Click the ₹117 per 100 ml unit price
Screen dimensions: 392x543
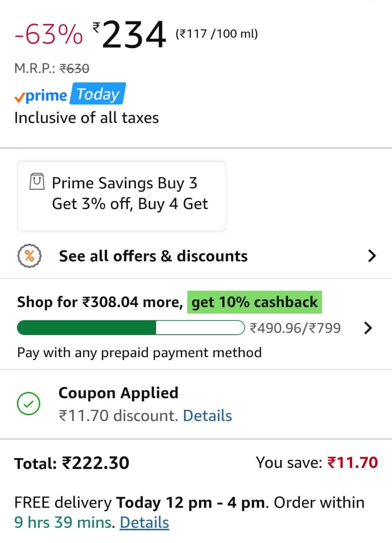(217, 34)
